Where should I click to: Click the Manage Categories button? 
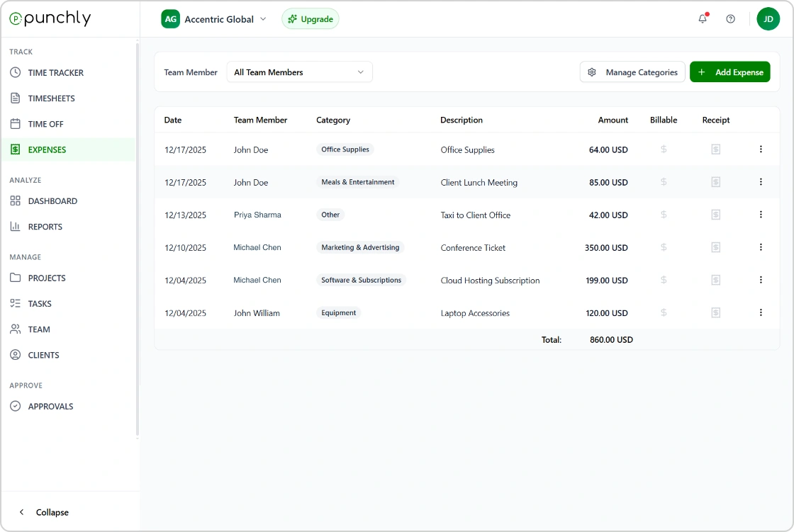(632, 72)
